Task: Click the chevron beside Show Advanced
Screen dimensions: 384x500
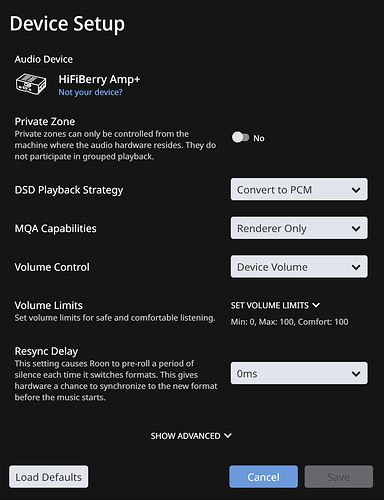Action: pos(228,436)
